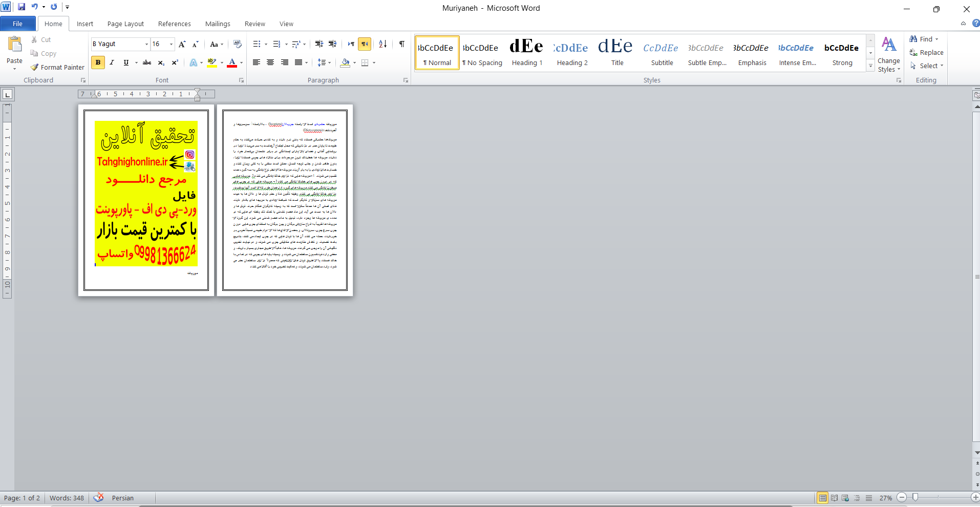The width and height of the screenshot is (980, 507).
Task: Open Word Help question mark icon
Action: point(976,23)
